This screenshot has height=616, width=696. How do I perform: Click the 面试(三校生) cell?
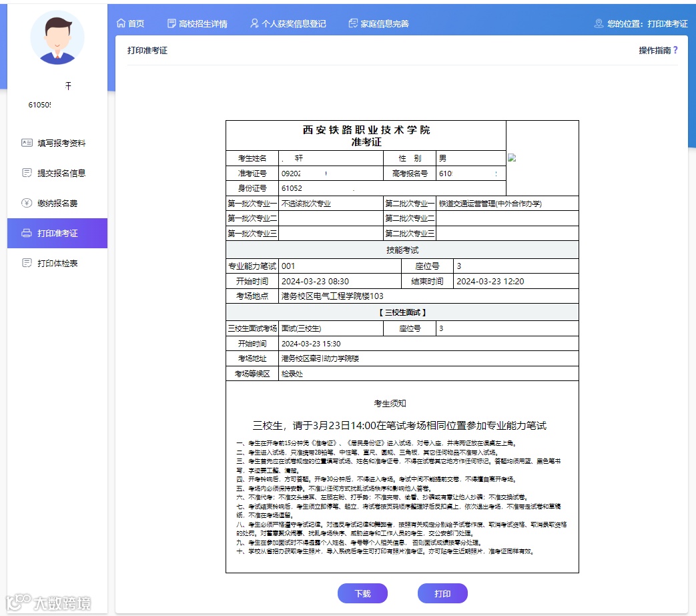coord(331,328)
